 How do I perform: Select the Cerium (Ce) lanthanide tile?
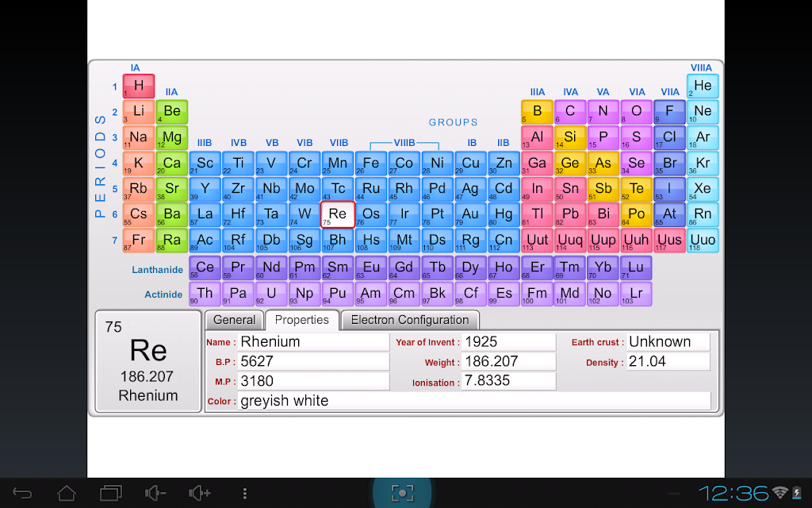[205, 268]
